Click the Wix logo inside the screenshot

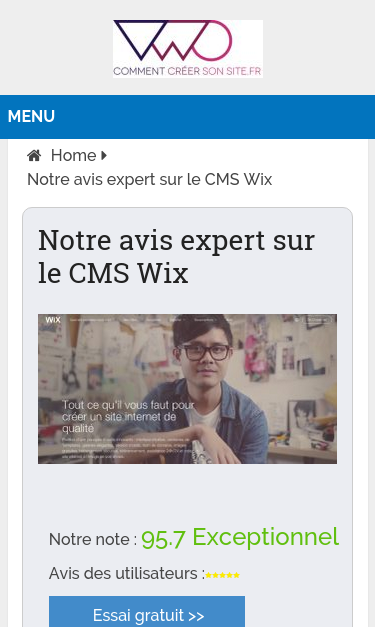(53, 320)
